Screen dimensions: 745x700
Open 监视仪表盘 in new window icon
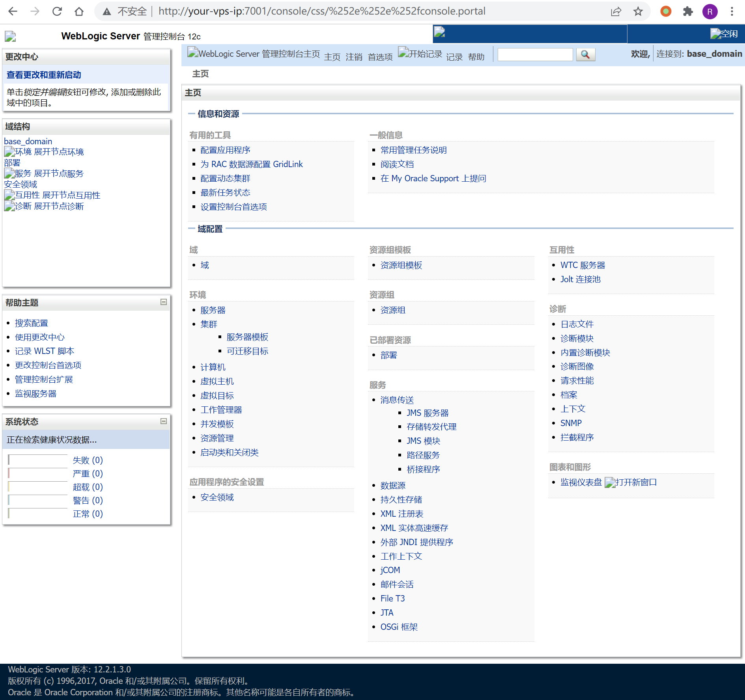click(610, 482)
